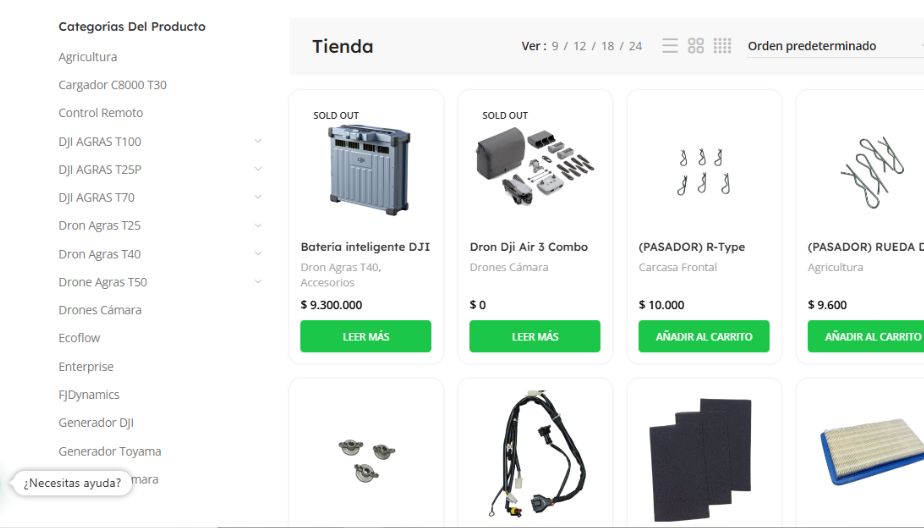This screenshot has height=528, width=924.
Task: Show 12 products per page
Action: click(x=580, y=46)
